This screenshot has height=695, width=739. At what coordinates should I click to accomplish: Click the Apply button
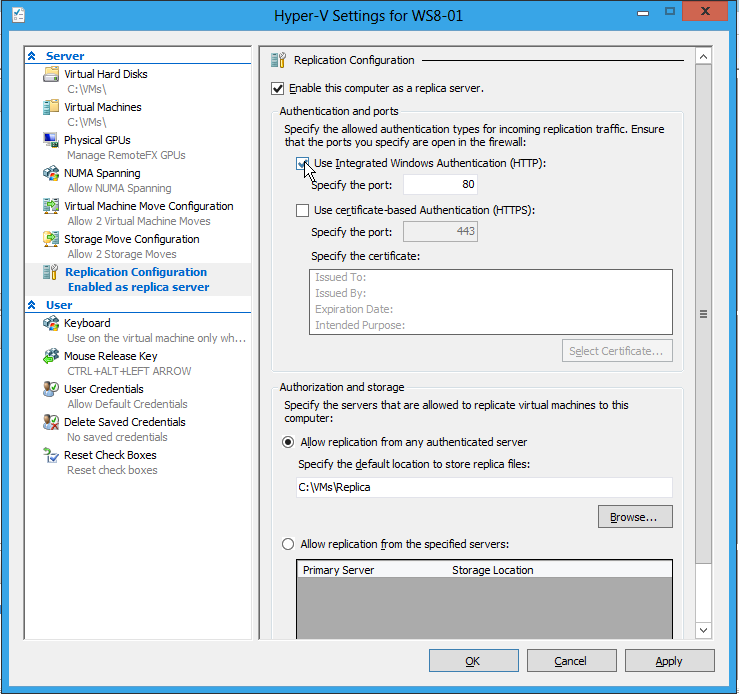[x=669, y=661]
